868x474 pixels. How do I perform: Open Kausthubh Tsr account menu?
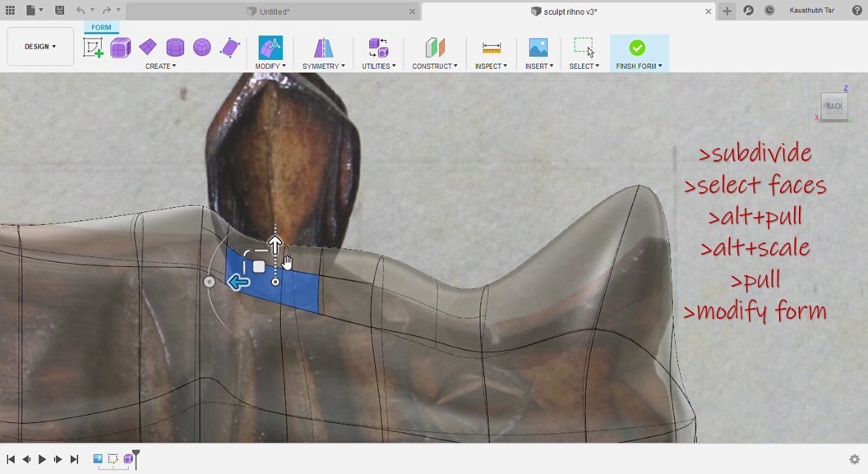[812, 11]
